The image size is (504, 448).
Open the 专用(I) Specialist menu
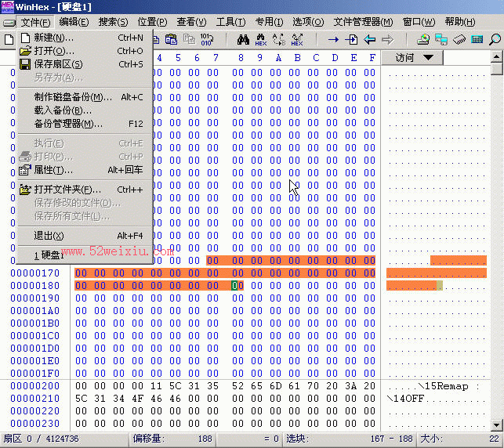click(x=269, y=22)
